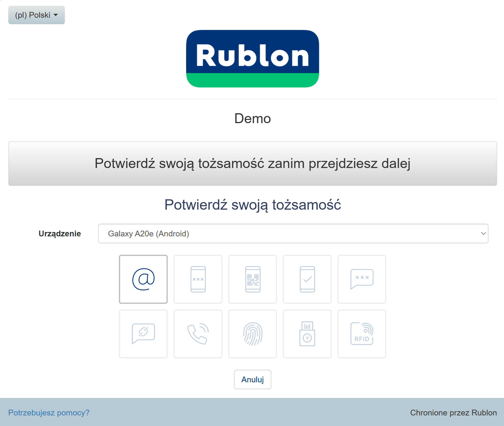Select the Email (@) authentication method

[143, 279]
